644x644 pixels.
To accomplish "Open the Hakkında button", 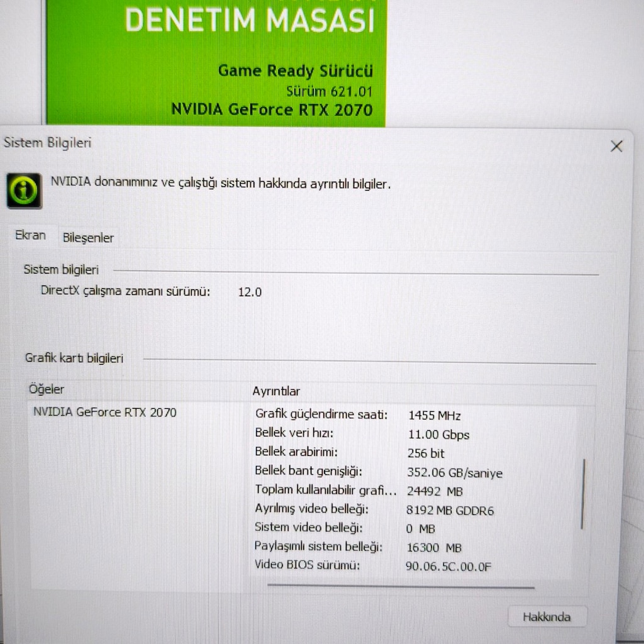I will [x=547, y=616].
